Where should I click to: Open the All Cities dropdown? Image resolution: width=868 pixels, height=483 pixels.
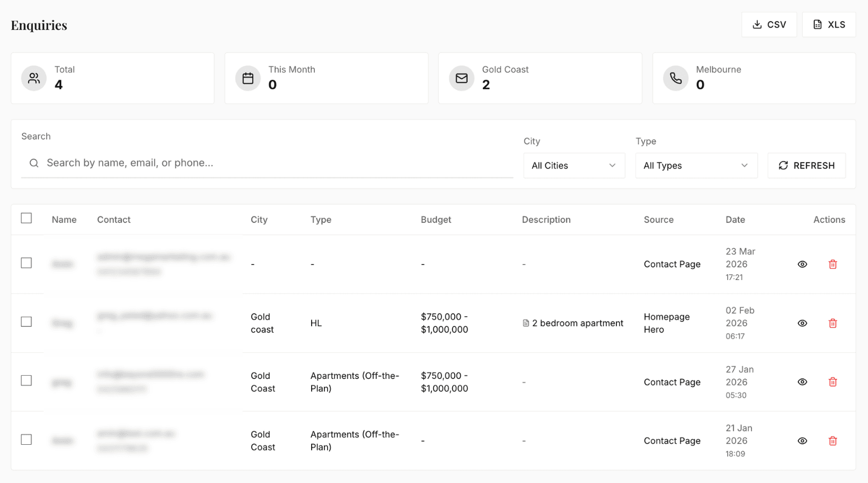[x=574, y=165]
